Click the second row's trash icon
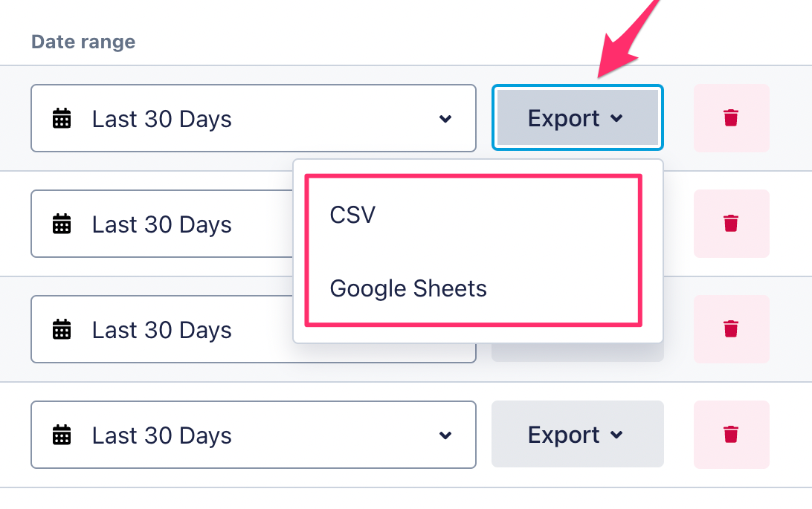Screen dimensions: 812x509 [731, 224]
